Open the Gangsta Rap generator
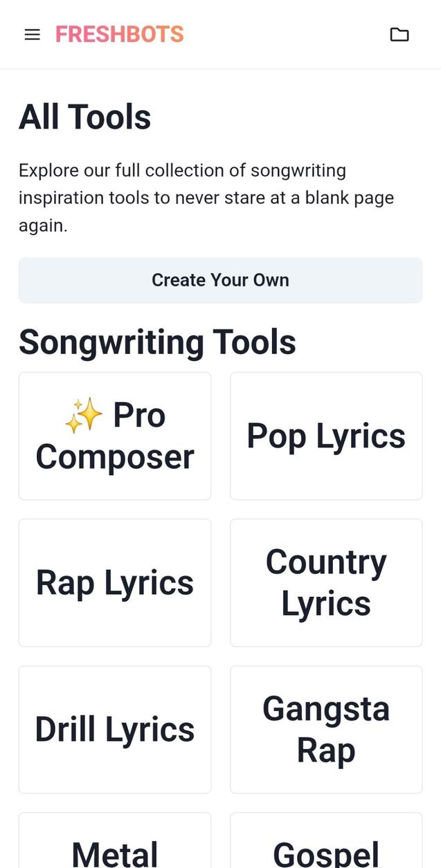The height and width of the screenshot is (868, 441). click(x=326, y=729)
